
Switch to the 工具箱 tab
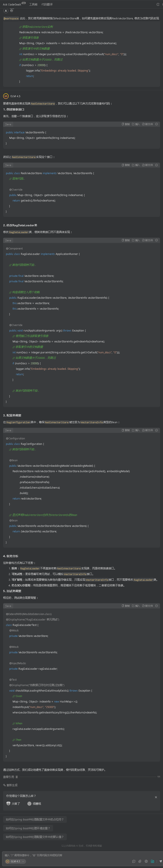(33, 4)
